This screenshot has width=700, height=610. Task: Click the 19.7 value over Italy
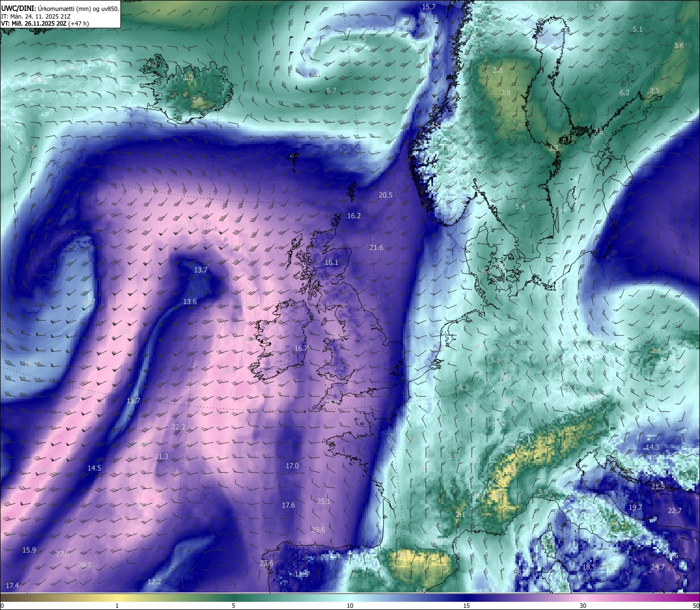click(635, 508)
